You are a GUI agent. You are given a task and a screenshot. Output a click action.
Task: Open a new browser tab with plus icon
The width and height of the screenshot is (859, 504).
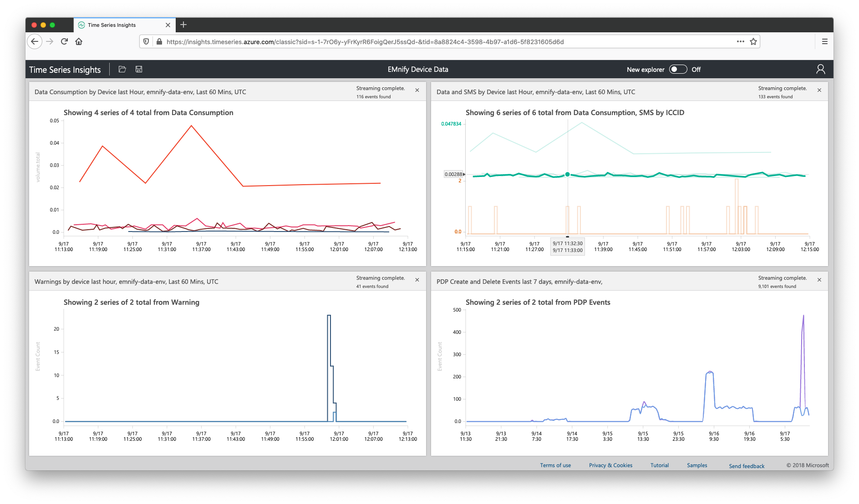pos(183,25)
